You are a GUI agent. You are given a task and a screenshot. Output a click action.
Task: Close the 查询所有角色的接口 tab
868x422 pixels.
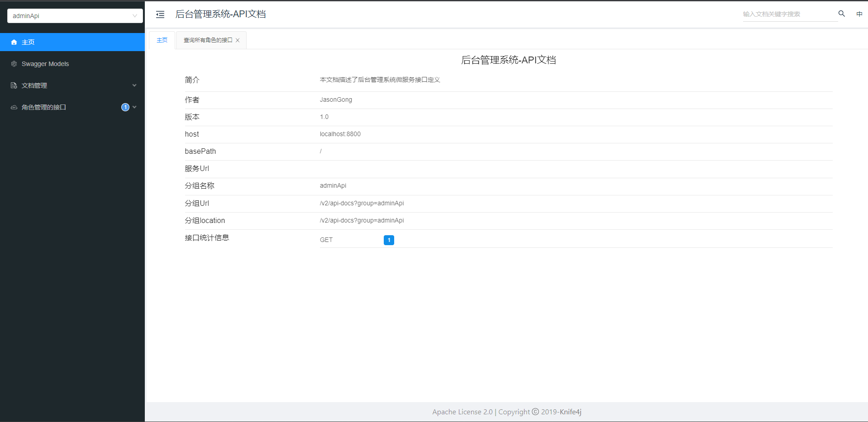[x=238, y=40]
